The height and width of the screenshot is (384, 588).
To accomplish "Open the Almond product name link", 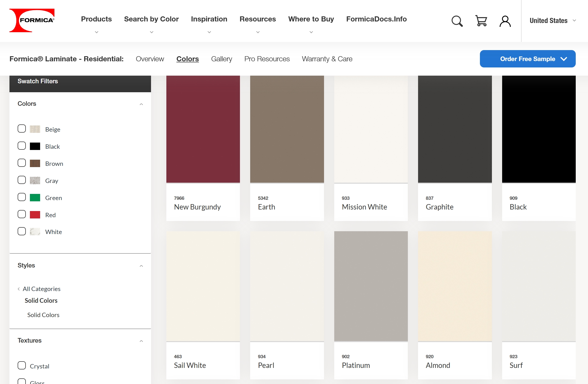I will (438, 365).
